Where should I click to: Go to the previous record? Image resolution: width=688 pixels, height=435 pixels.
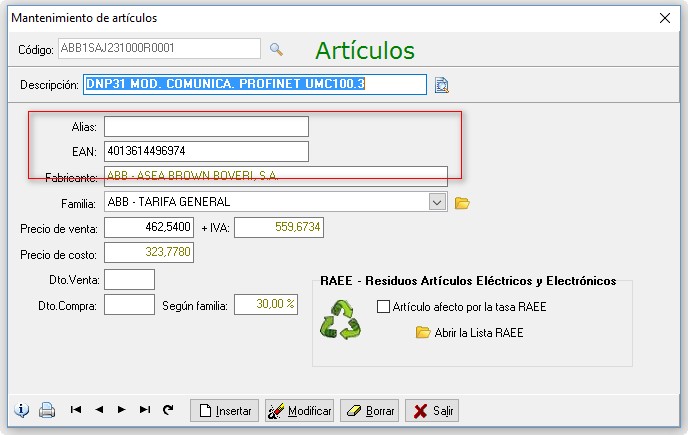(99, 410)
